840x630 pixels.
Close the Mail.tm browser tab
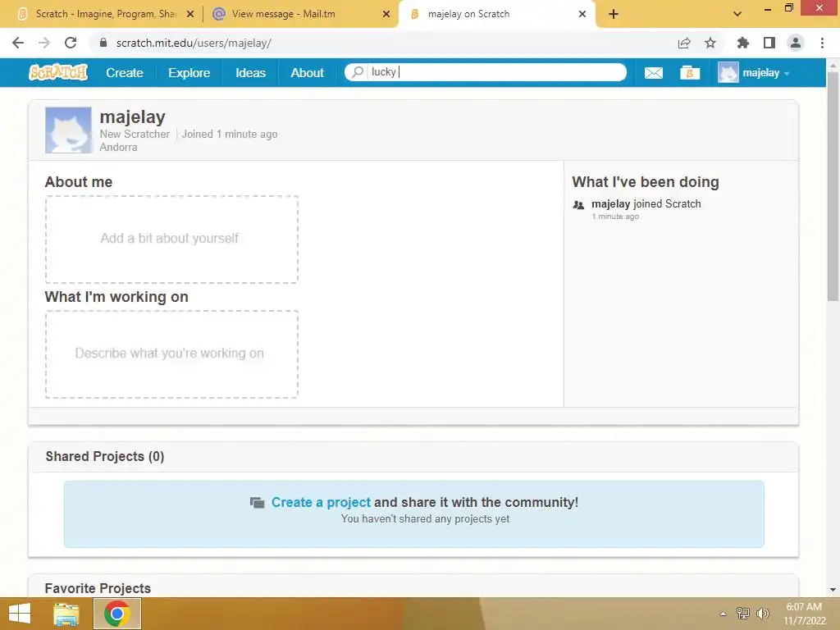(x=386, y=14)
